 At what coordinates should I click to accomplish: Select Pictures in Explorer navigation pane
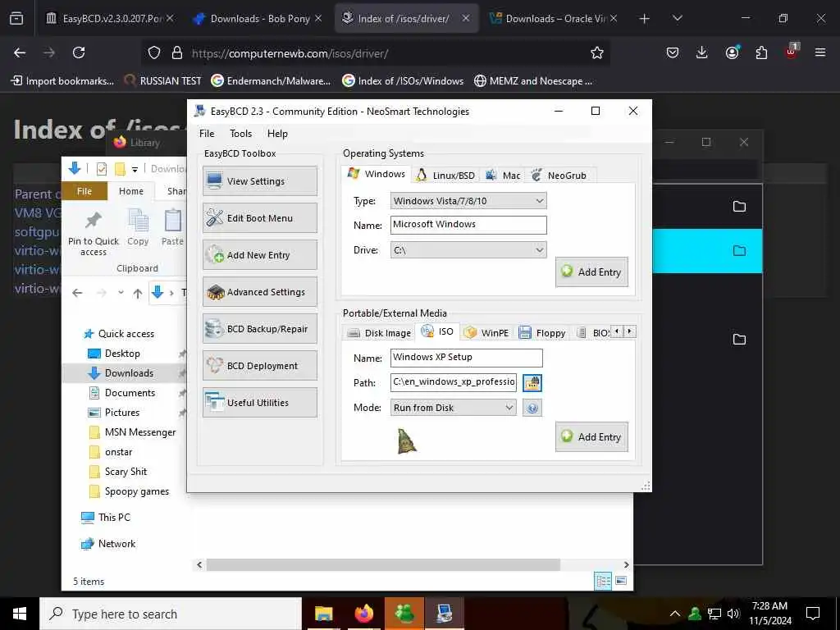(x=114, y=413)
